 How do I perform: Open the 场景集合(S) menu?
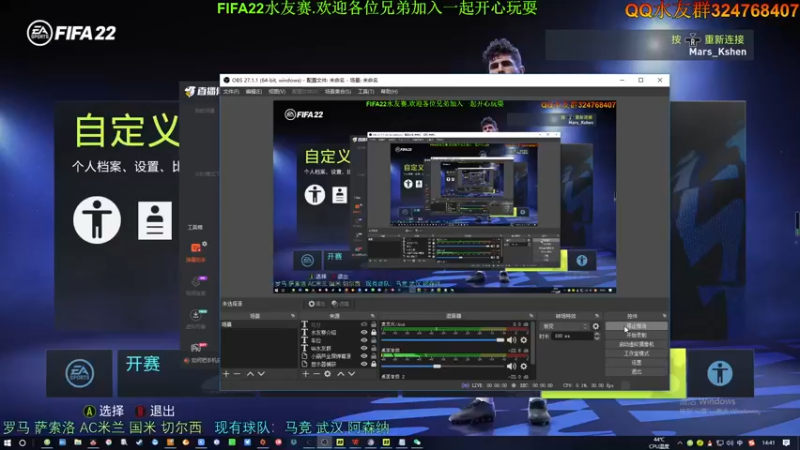click(x=338, y=92)
